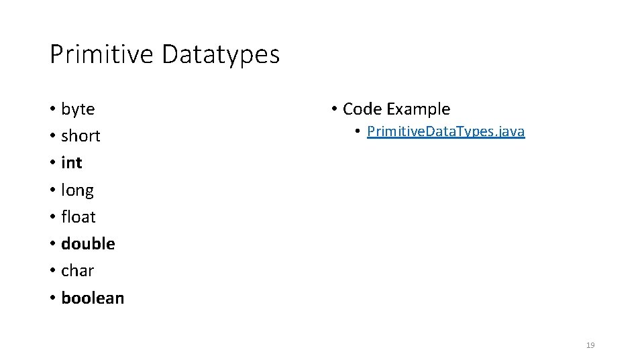
Task: Click the bold "int" list item
Action: pos(72,163)
